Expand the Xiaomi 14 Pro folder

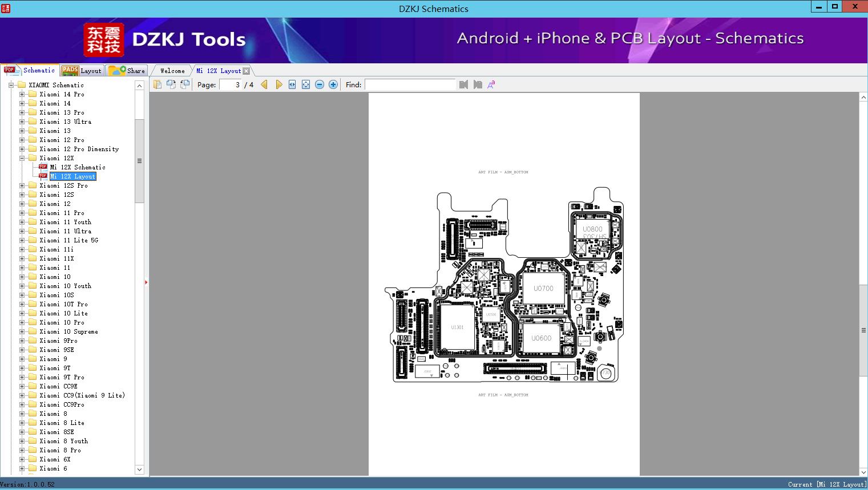coord(22,94)
